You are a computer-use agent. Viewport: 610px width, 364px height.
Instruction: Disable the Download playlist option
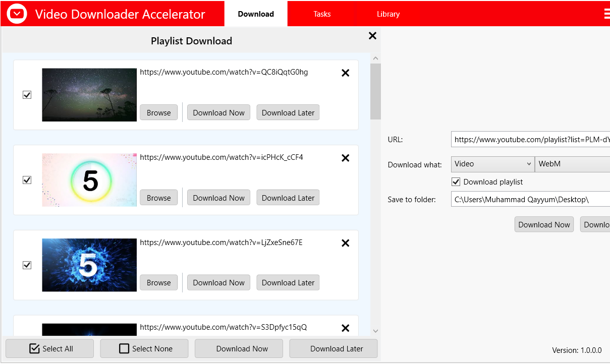(456, 181)
